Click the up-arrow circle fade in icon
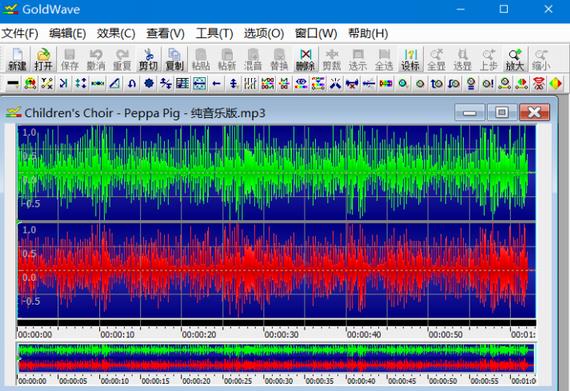This screenshot has width=570, height=391. click(437, 84)
